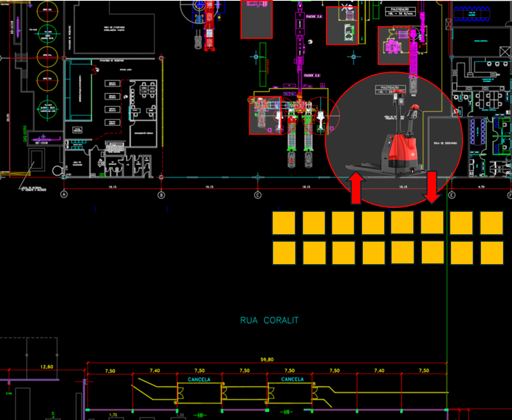The width and height of the screenshot is (512, 420).
Task: Select the red highlight box over the packer robot cell
Action: (x=265, y=115)
